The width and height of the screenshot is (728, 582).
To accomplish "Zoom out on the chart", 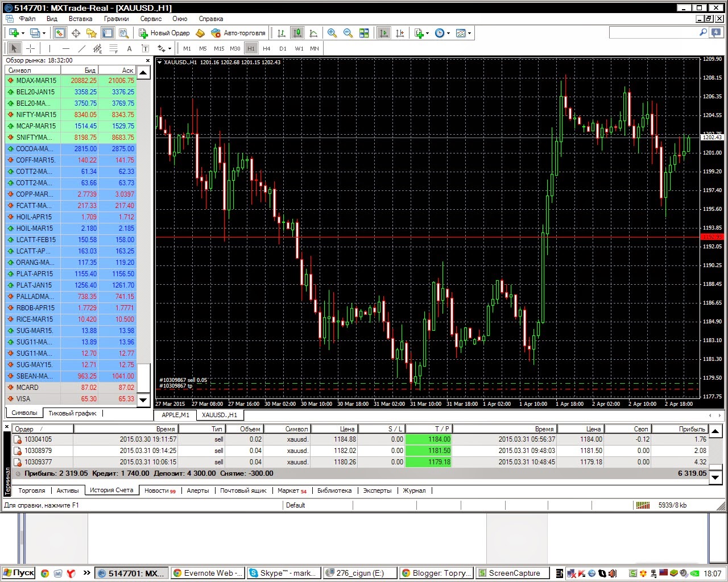I will coord(348,33).
